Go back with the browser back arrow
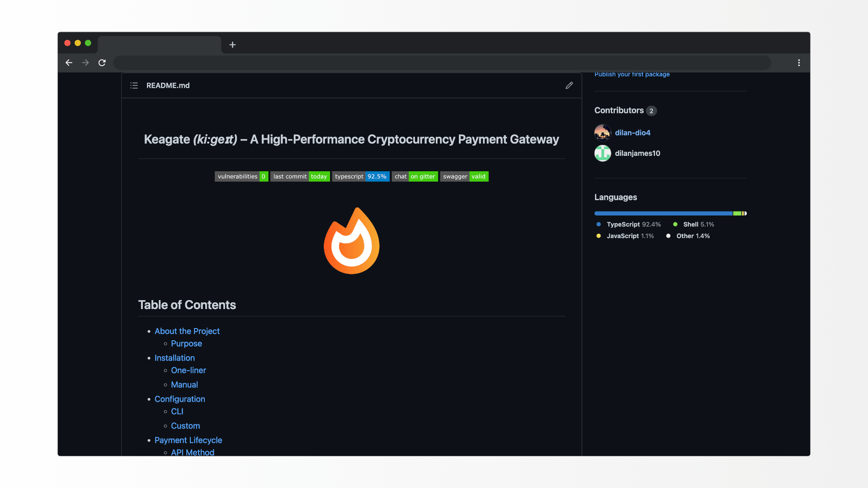Screen dimensions: 868x488 click(x=69, y=63)
